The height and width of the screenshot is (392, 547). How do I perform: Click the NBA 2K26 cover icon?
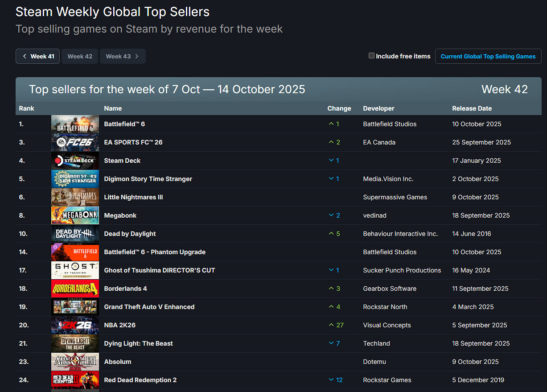point(75,325)
